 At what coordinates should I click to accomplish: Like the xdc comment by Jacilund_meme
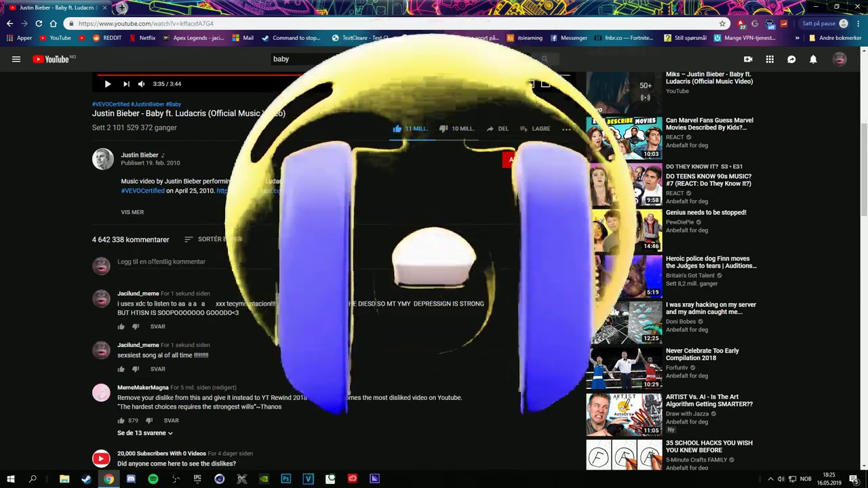pos(121,327)
